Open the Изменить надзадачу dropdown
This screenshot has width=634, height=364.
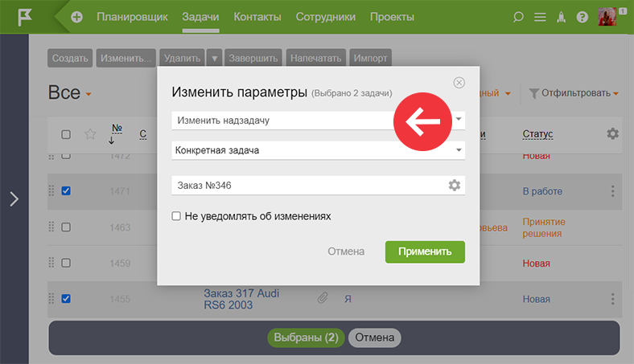pos(319,121)
